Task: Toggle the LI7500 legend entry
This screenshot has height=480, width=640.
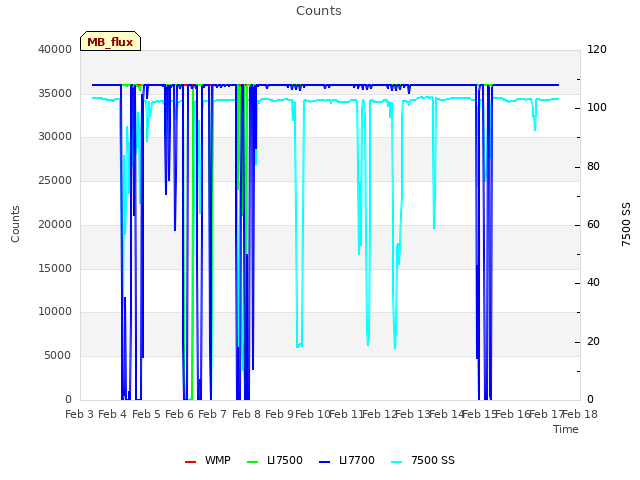Action: point(275,460)
